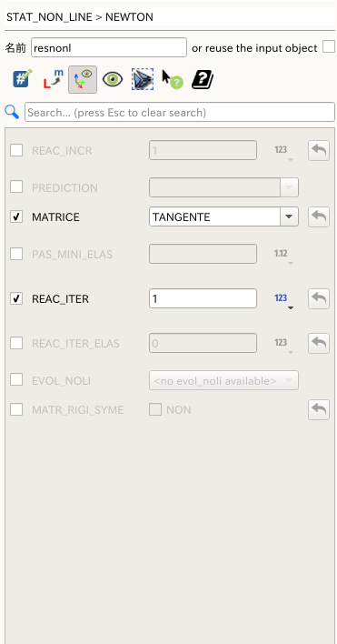
Task: Click the dashed-box selection icon
Action: (143, 79)
